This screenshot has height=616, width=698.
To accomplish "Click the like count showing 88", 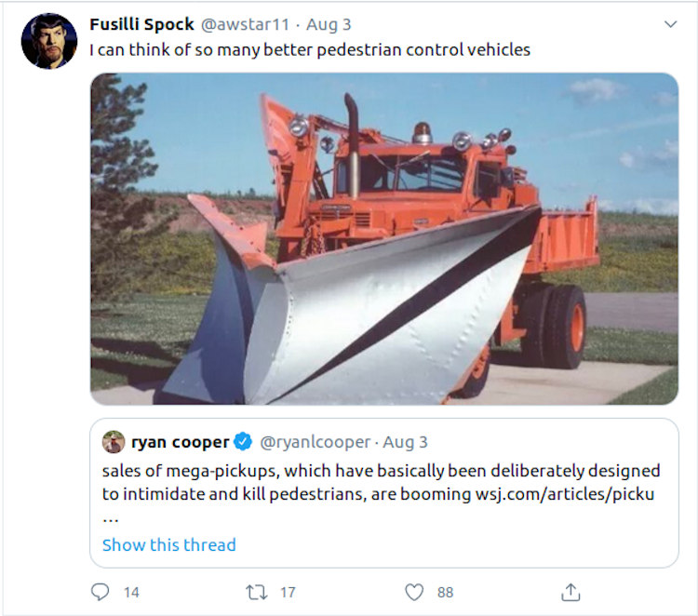I will click(445, 592).
